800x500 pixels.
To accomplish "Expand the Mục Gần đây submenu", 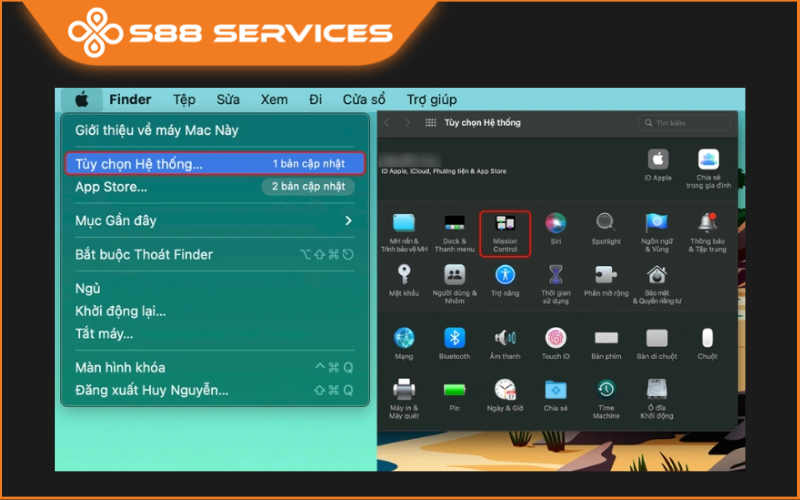I will point(215,221).
